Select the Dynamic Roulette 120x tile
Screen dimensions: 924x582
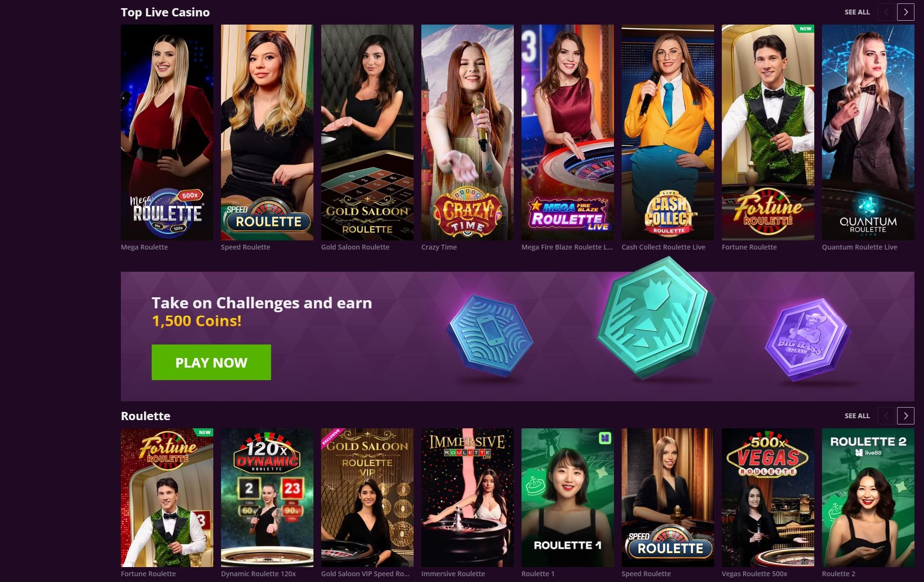click(267, 498)
